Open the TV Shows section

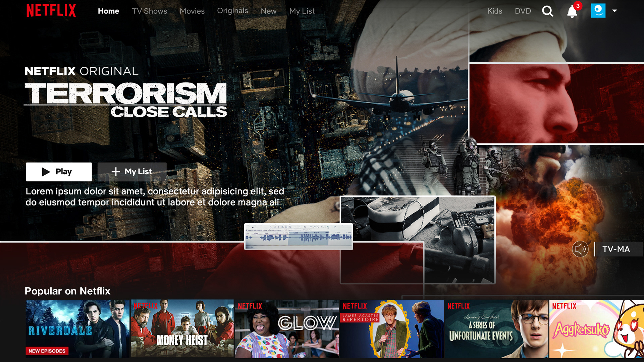coord(149,11)
